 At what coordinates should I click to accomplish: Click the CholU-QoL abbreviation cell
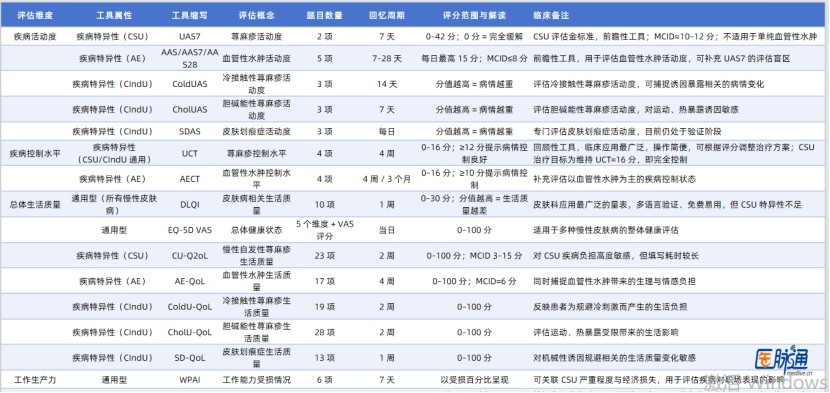coord(190,333)
